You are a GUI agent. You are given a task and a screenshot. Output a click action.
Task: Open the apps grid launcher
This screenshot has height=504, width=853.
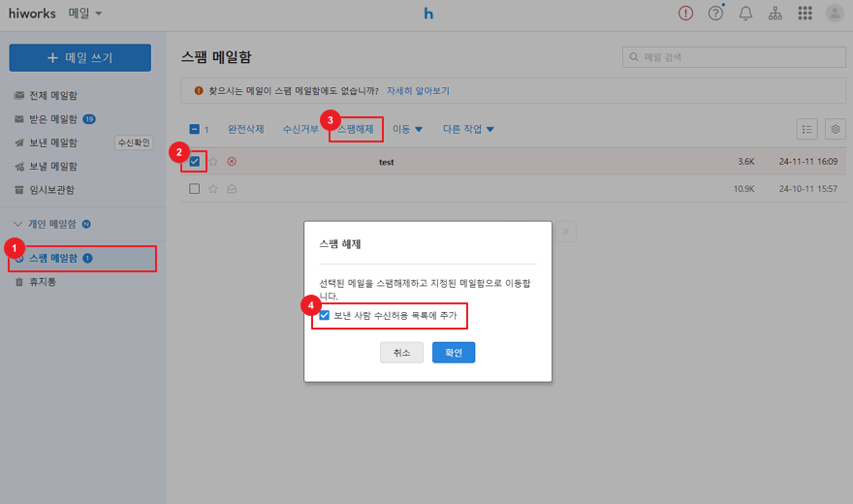tap(805, 14)
